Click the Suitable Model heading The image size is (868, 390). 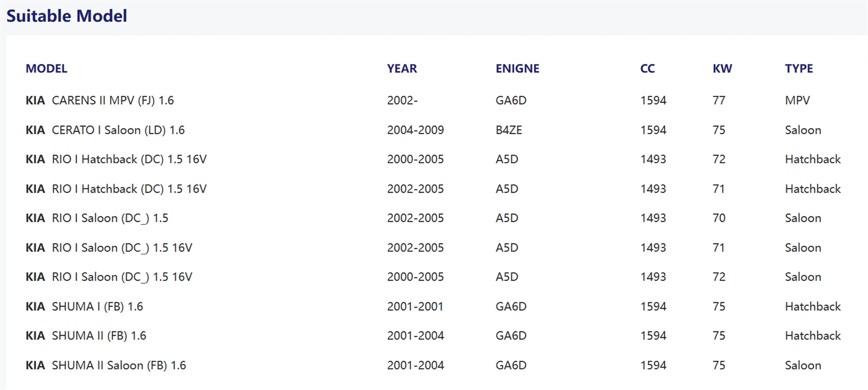click(x=67, y=16)
